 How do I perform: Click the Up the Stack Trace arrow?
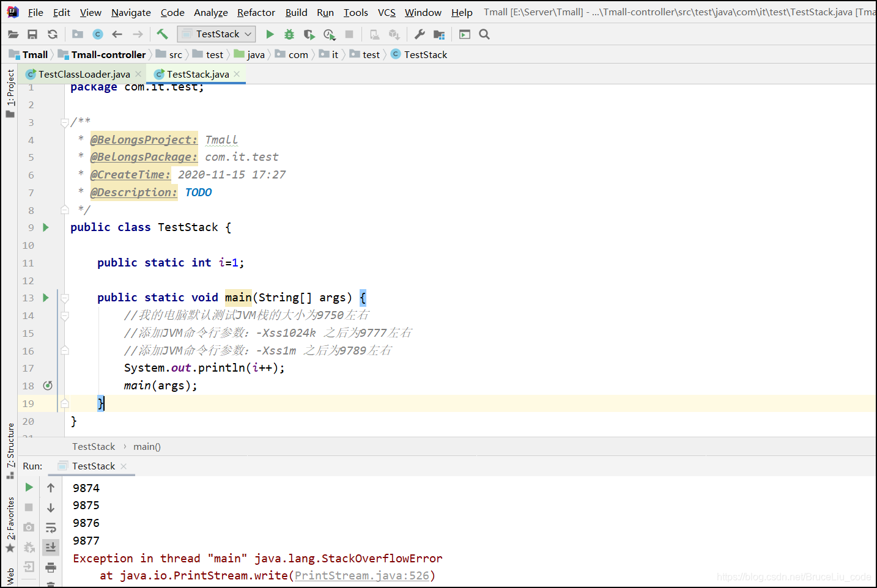pos(51,488)
